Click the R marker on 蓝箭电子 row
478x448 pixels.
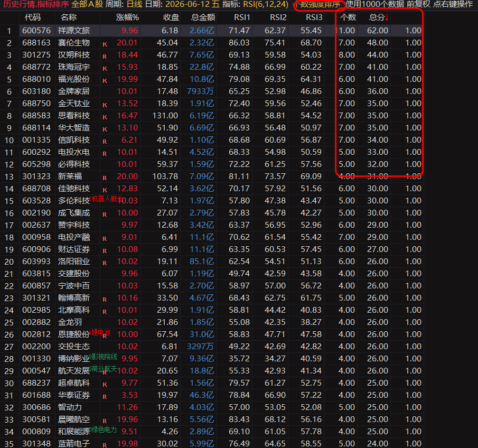tap(105, 445)
